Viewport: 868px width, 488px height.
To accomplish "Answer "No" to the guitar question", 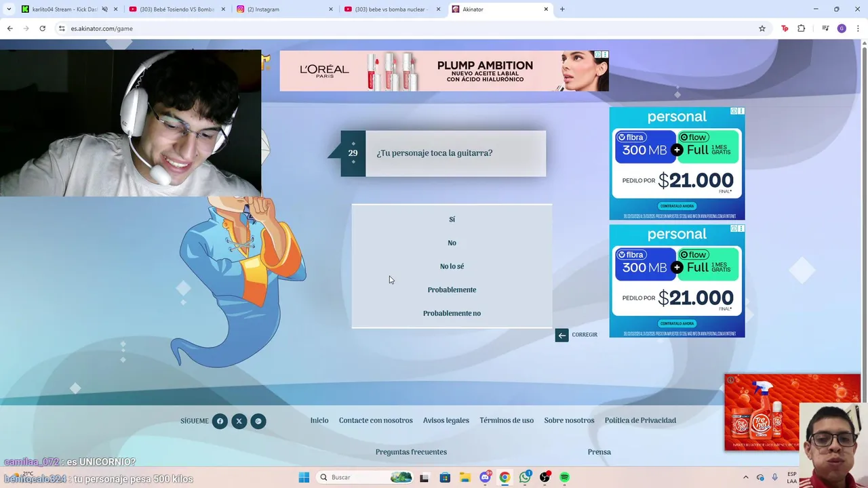I will click(452, 243).
